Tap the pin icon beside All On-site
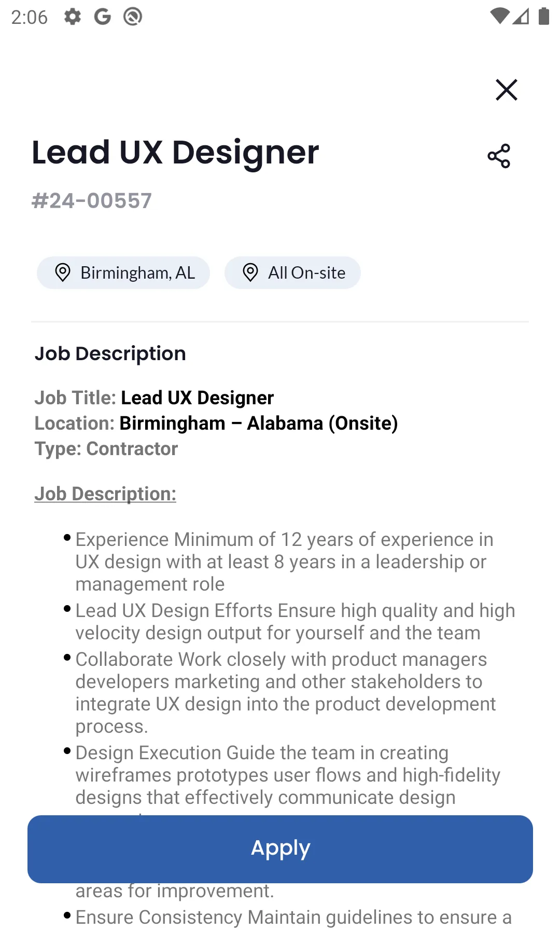 coord(250,272)
